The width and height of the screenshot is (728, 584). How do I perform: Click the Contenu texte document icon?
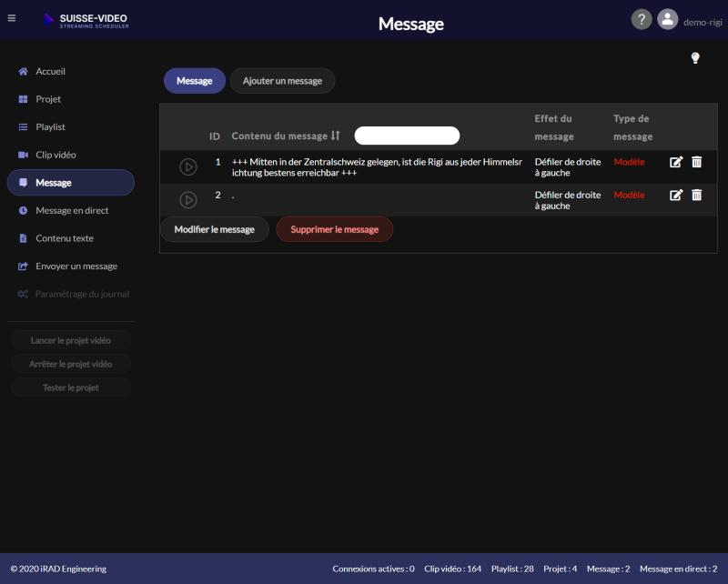pos(23,238)
